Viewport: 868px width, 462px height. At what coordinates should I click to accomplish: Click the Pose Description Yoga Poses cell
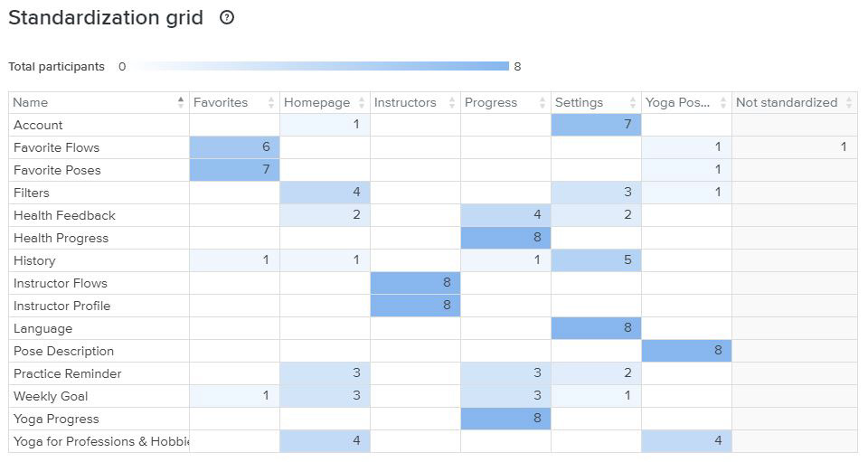686,352
